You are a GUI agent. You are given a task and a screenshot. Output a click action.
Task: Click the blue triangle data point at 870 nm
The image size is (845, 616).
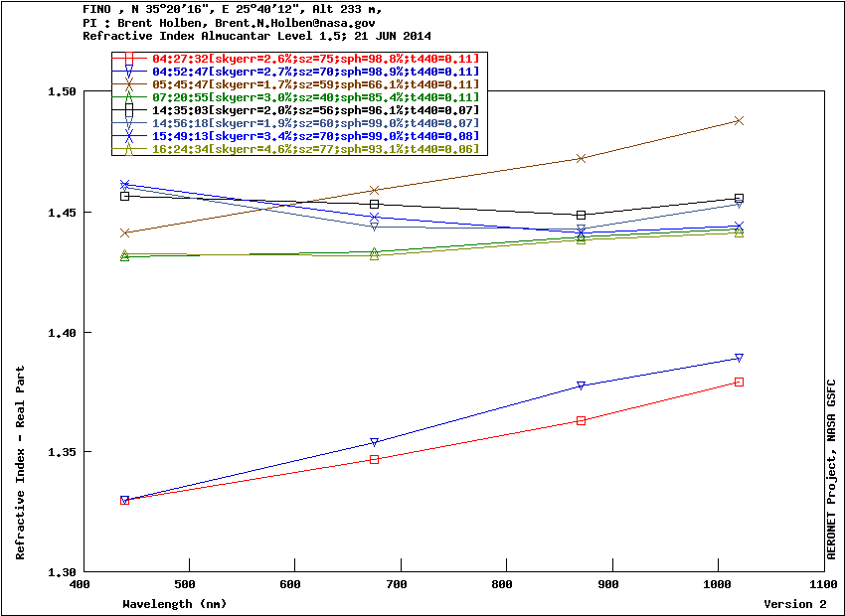581,385
